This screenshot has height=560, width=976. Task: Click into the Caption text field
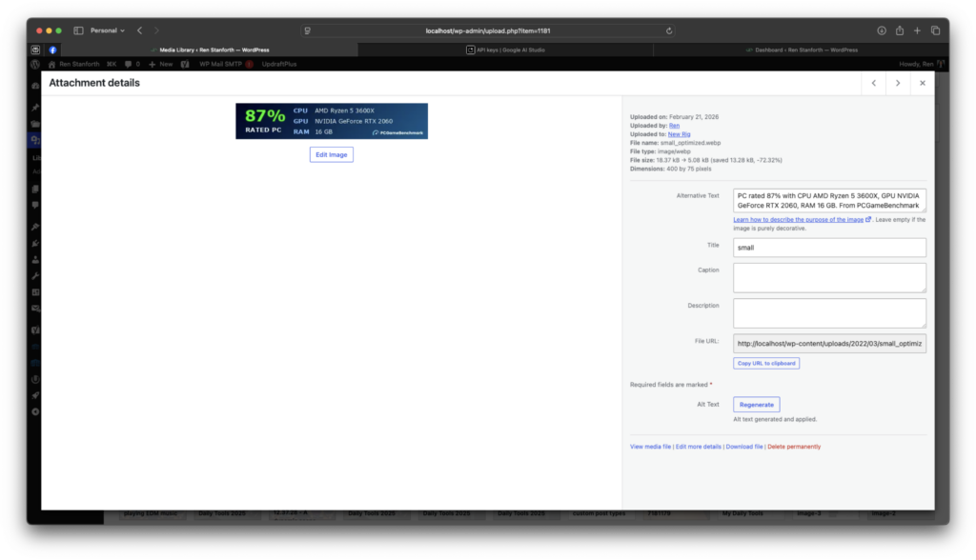tap(829, 277)
